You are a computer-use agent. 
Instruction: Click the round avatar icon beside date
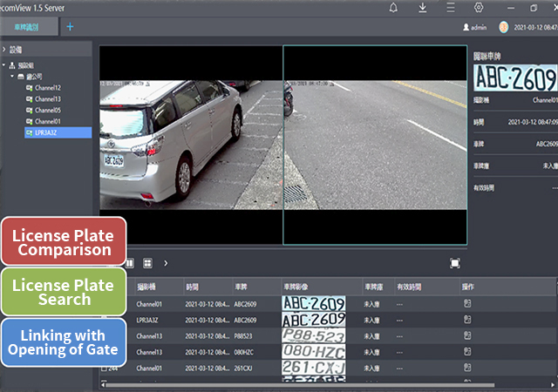coord(504,27)
